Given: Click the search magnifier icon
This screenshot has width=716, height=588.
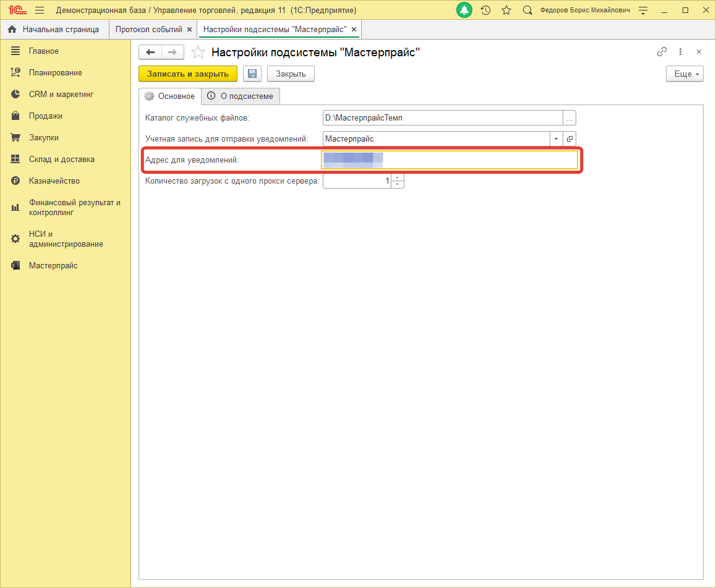Looking at the screenshot, I should point(527,11).
